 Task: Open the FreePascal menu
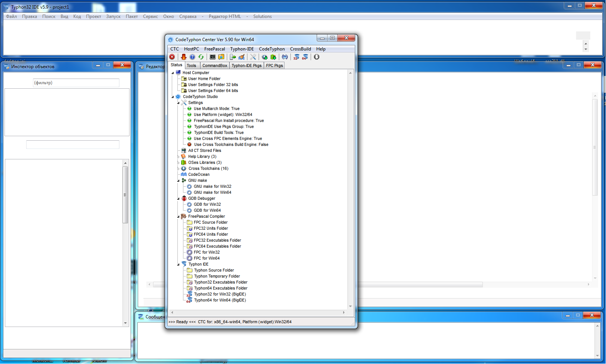tap(214, 49)
